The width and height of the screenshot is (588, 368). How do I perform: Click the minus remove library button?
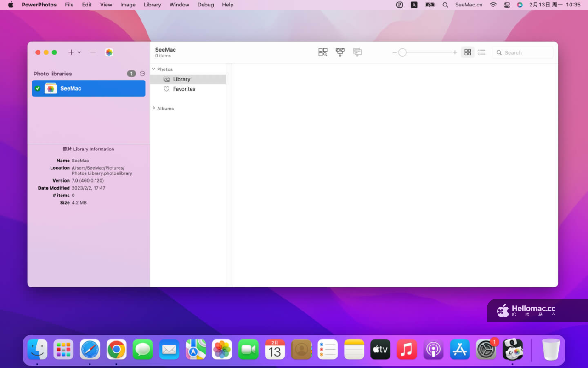click(93, 52)
